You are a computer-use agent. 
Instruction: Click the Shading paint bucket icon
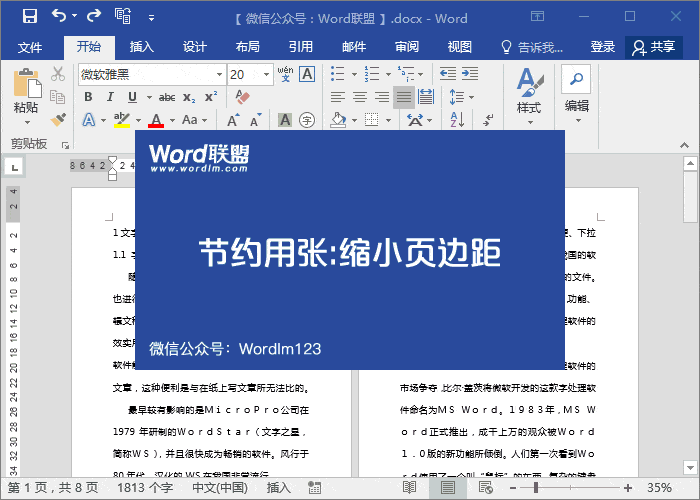click(338, 120)
